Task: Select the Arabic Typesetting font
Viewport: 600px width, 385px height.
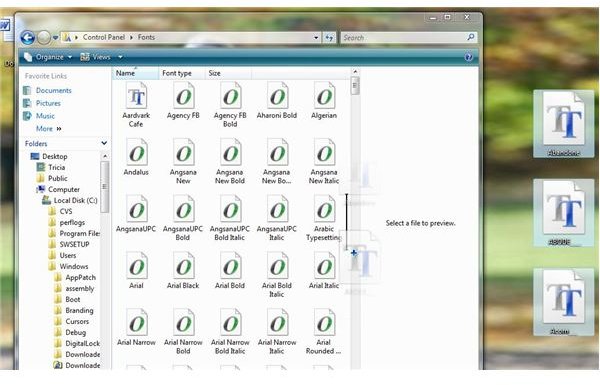Action: 324,209
